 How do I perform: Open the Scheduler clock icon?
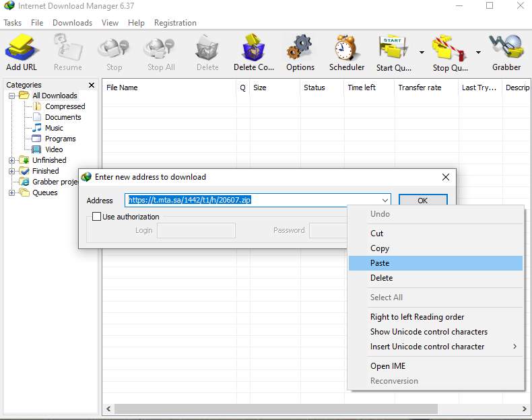pyautogui.click(x=346, y=52)
